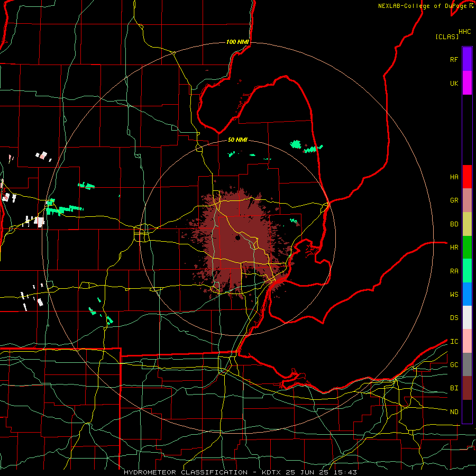Click the 50 NMI range ring label
The width and height of the screenshot is (476, 476).
pos(237,140)
